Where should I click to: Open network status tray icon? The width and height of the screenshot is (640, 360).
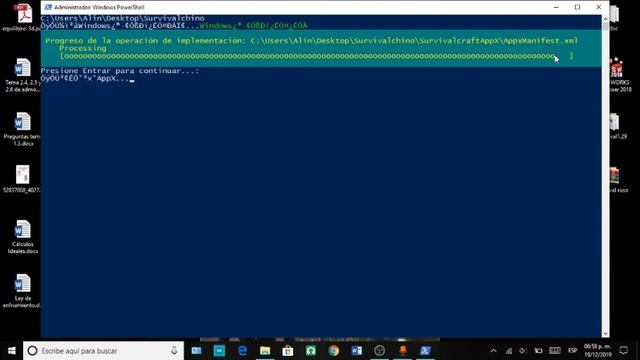[509, 351]
